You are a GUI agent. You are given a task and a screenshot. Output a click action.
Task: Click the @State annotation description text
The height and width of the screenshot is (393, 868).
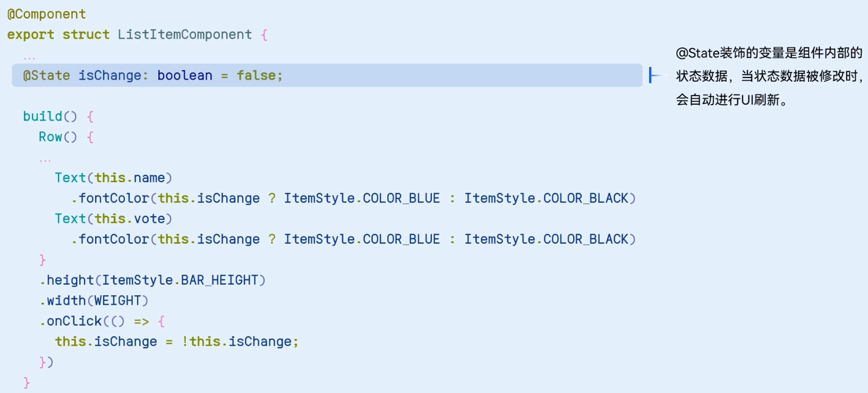coord(769,76)
